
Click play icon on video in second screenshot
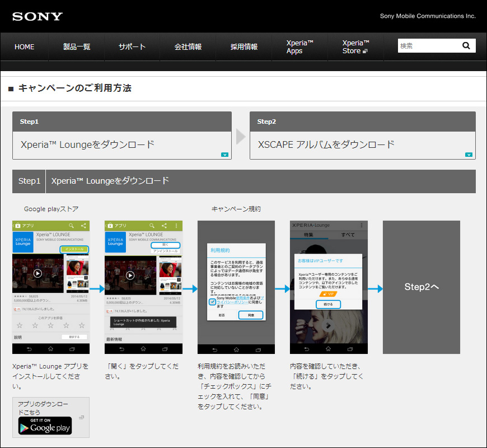pos(130,276)
